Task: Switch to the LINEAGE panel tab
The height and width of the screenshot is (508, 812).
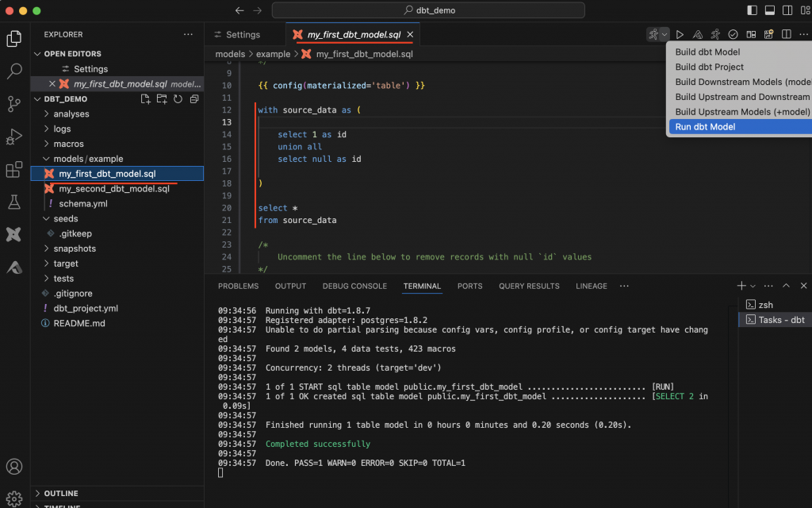Action: [591, 286]
